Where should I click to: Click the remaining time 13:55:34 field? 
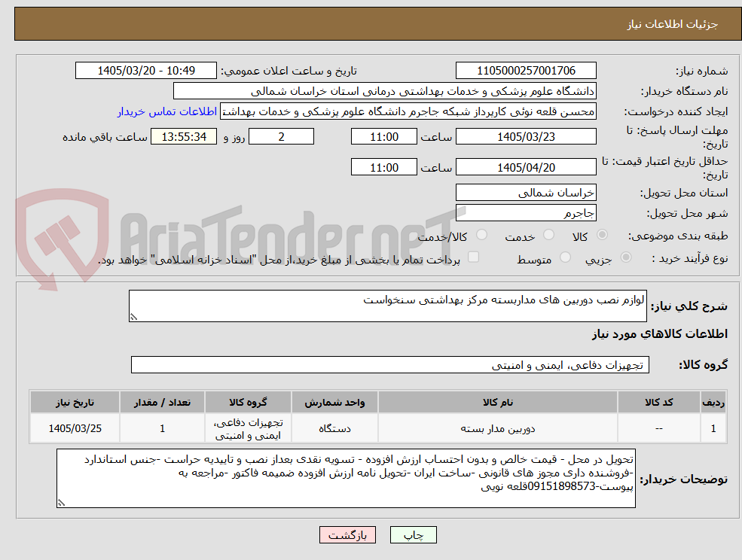click(184, 137)
